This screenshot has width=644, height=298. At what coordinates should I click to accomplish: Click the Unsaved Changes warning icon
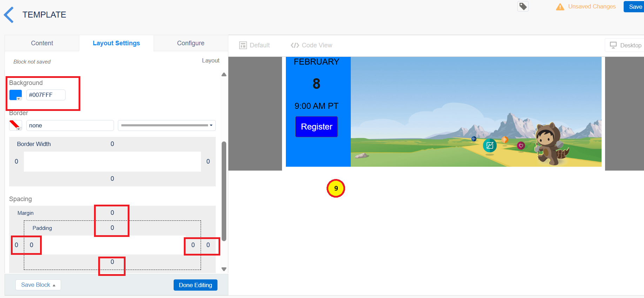[560, 7]
